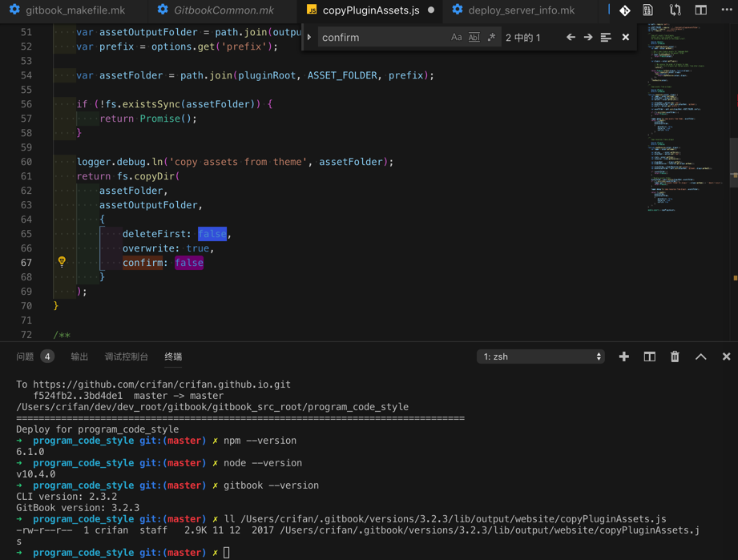
Task: Split the editor using top-right icon
Action: [701, 10]
